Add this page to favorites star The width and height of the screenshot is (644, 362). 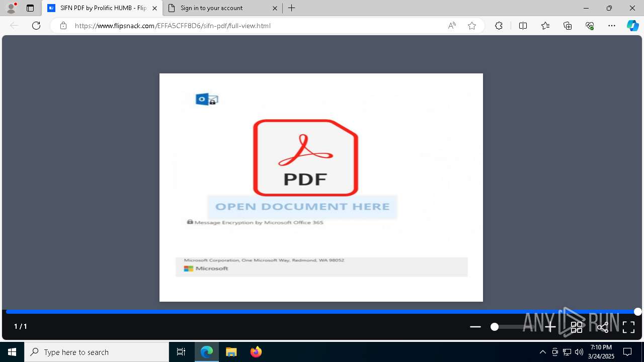(x=472, y=26)
